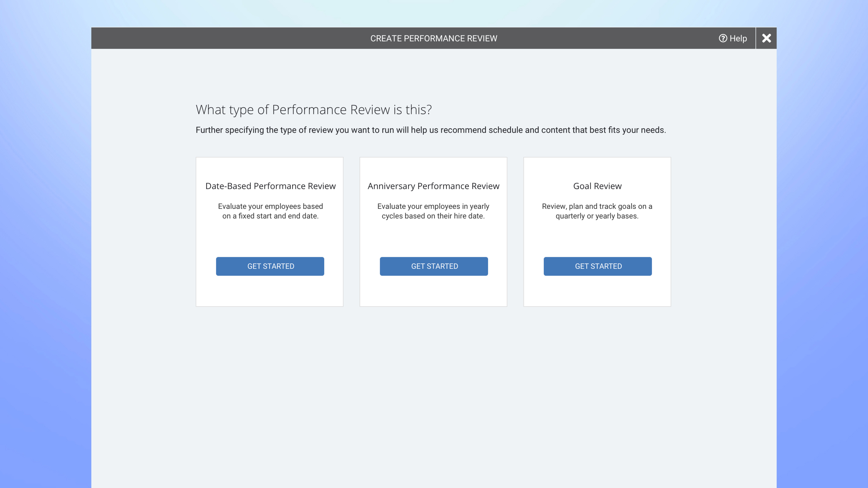Open Help in the dialog header

pyautogui.click(x=733, y=38)
